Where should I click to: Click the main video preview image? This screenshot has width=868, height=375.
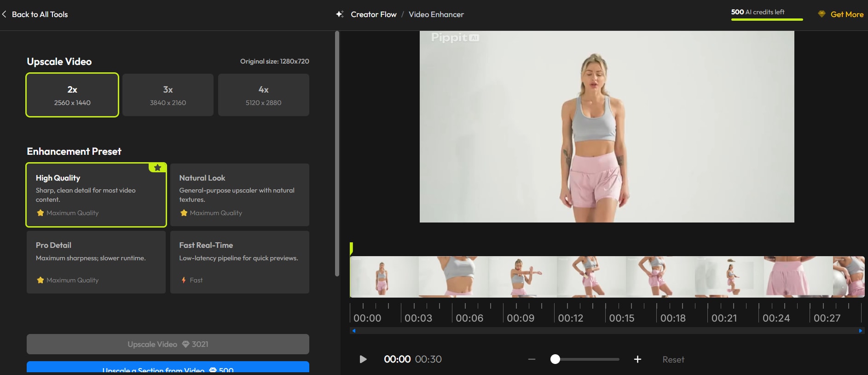pos(607,127)
